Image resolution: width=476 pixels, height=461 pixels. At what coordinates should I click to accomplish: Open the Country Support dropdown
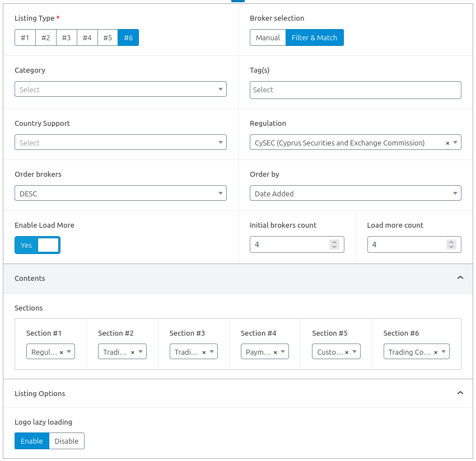coord(120,143)
